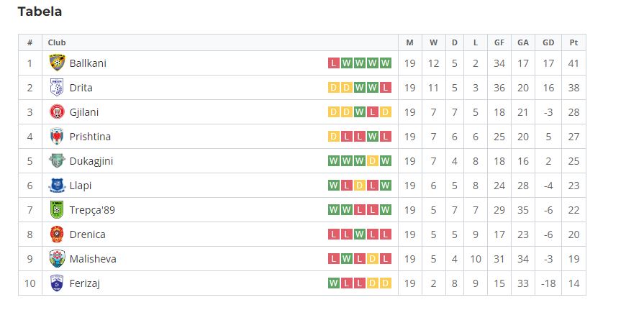This screenshot has width=644, height=310.
Task: Click the Malisheva club logo
Action: (x=57, y=259)
